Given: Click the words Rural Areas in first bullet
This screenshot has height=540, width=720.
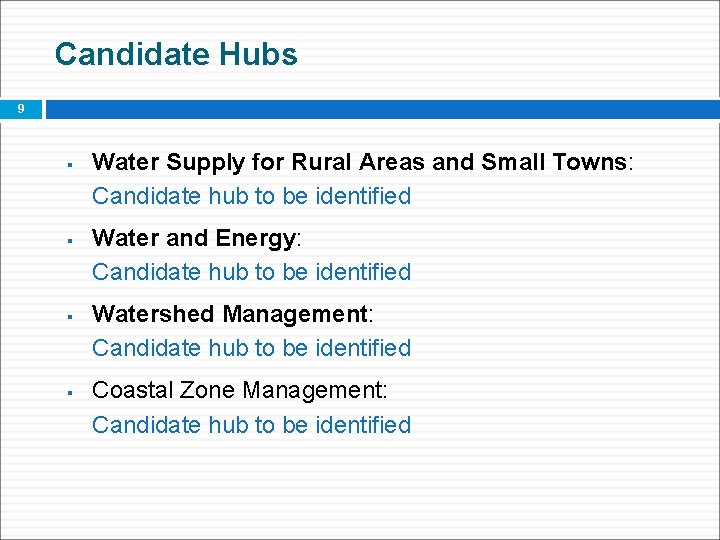Looking at the screenshot, I should 358,162.
